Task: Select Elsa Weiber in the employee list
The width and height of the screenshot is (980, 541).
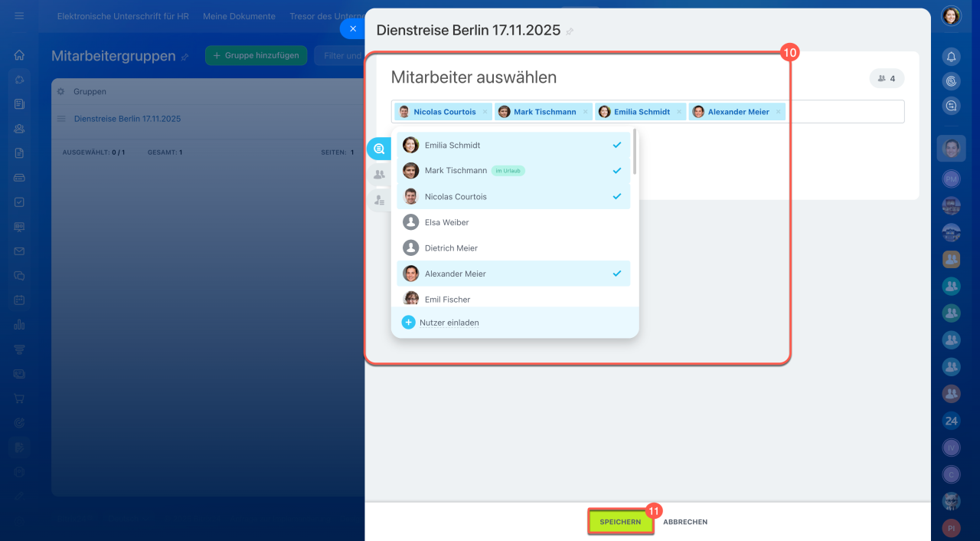Action: tap(513, 222)
